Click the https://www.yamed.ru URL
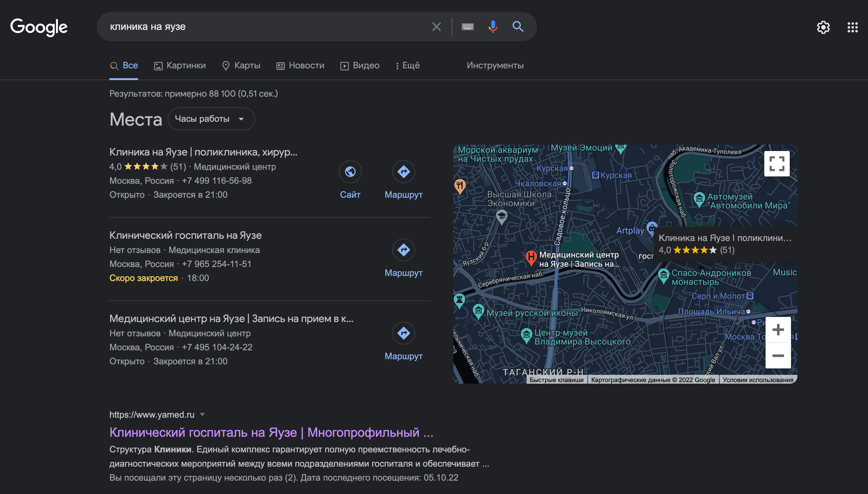This screenshot has width=868, height=494. pyautogui.click(x=152, y=415)
